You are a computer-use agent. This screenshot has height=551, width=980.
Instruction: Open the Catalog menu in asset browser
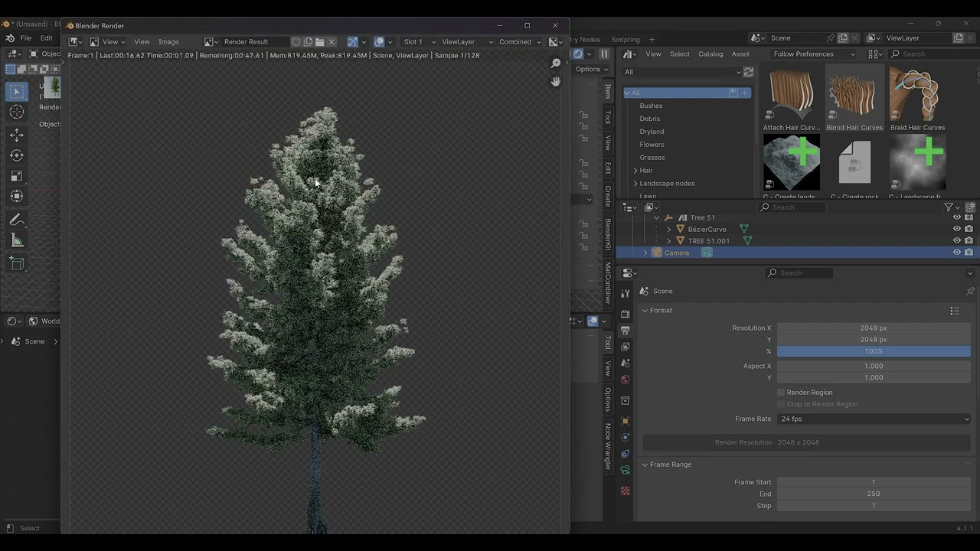pyautogui.click(x=710, y=54)
